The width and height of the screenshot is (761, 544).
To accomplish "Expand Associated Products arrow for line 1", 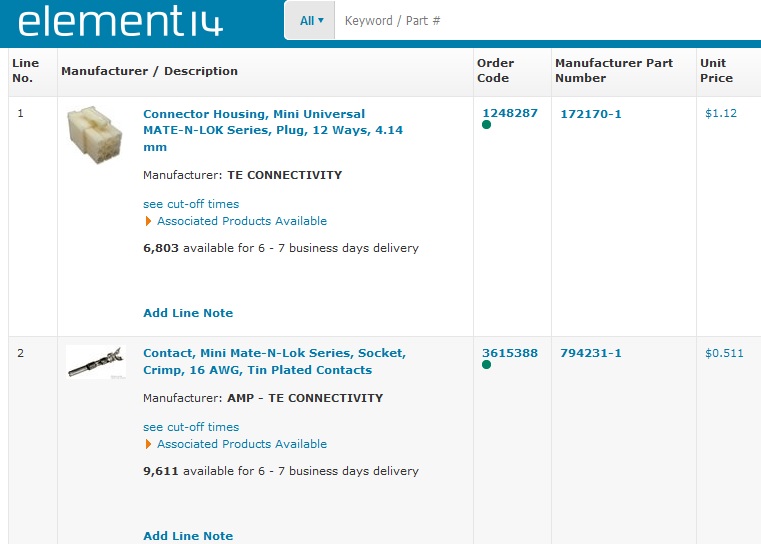I will 149,221.
